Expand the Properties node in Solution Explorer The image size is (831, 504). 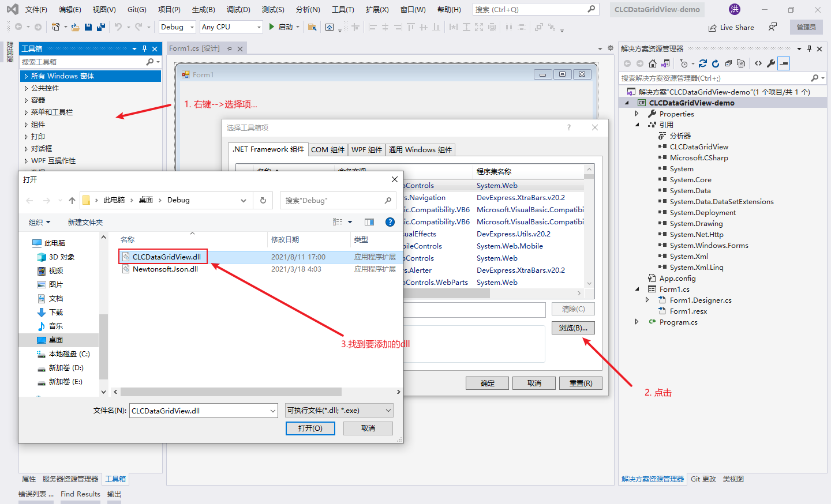pyautogui.click(x=637, y=114)
